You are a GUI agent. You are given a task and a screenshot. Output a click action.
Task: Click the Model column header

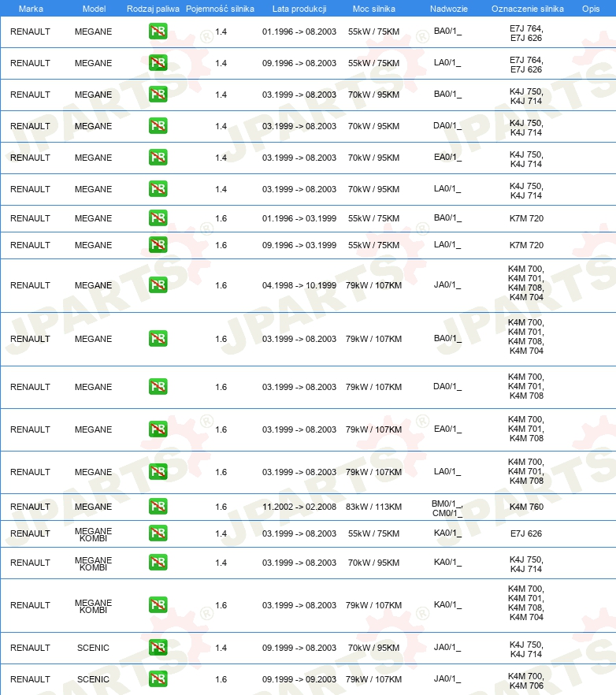click(94, 9)
